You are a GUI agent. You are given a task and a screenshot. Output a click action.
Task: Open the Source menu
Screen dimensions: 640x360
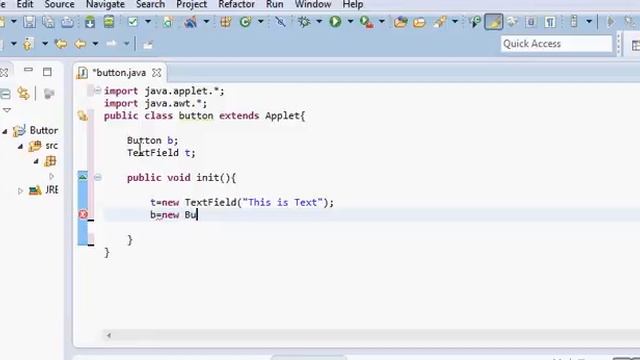pos(60,4)
